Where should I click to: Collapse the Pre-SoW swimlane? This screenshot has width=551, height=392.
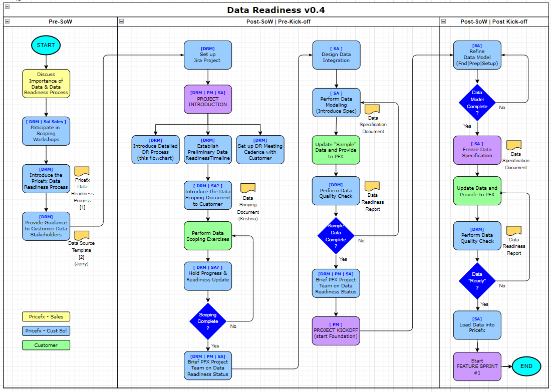click(7, 22)
